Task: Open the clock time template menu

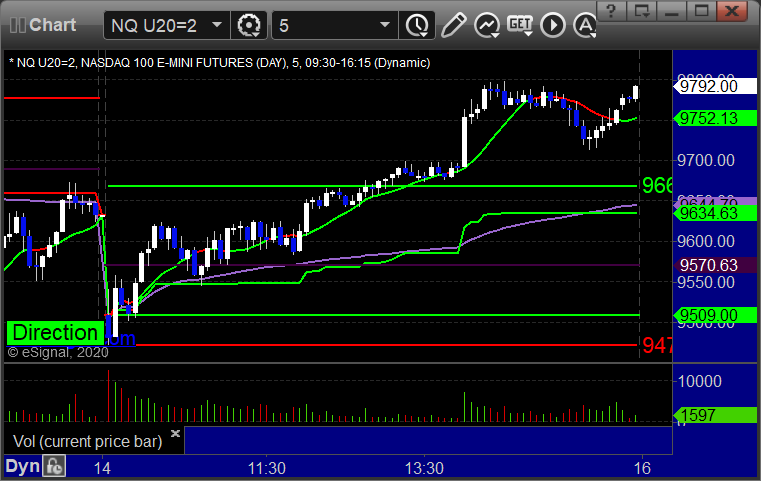Action: click(x=417, y=25)
